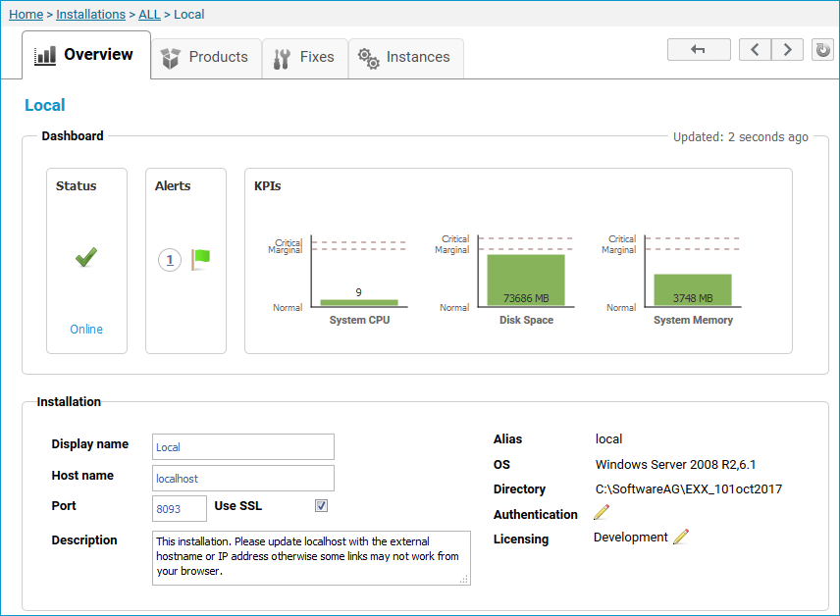Click the Overview bar-chart icon
This screenshot has height=616, width=840.
tap(45, 56)
